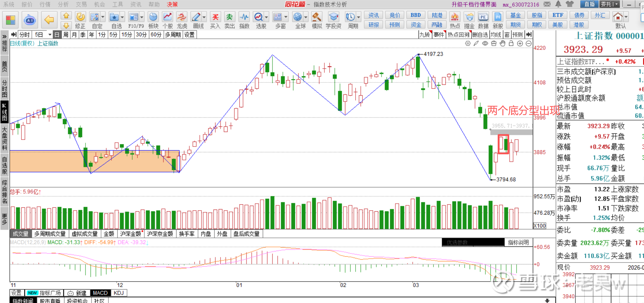Expand the 5日 period dropdown

(x=50, y=35)
